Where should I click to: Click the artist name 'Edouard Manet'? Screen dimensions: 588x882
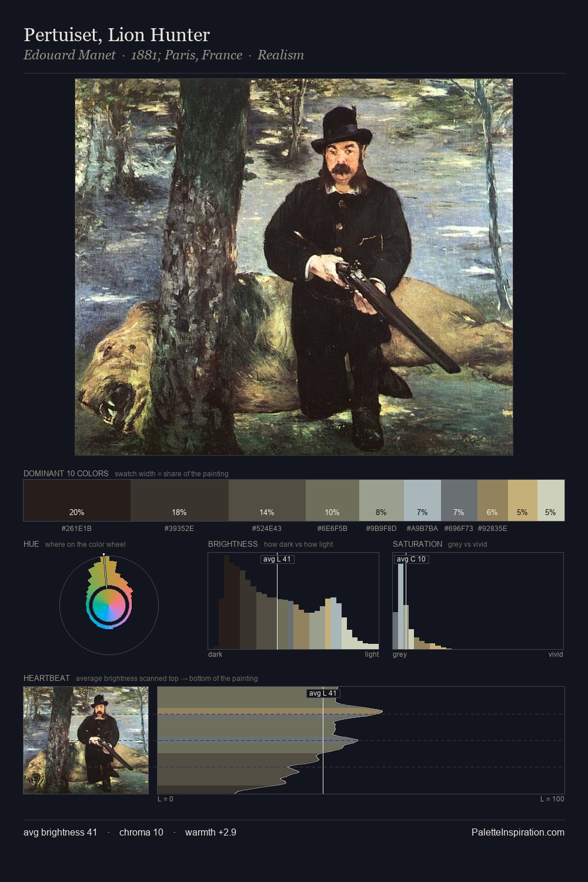coord(69,55)
